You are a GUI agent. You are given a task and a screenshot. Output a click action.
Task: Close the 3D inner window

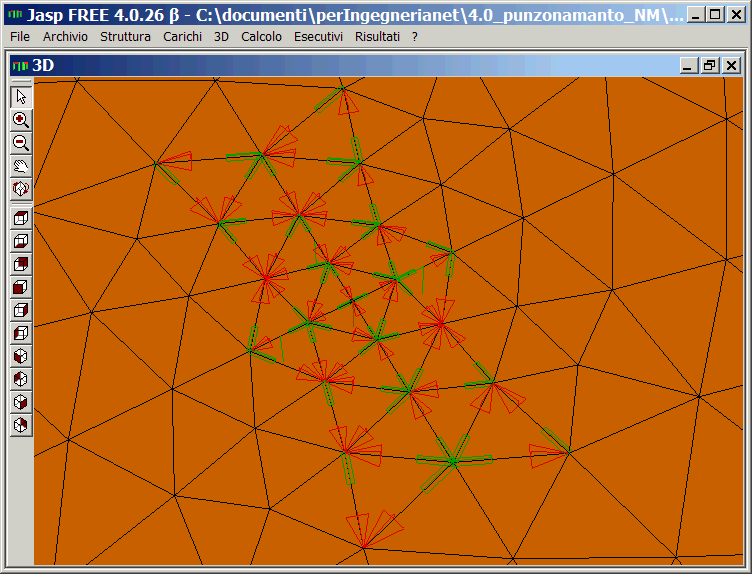731,65
